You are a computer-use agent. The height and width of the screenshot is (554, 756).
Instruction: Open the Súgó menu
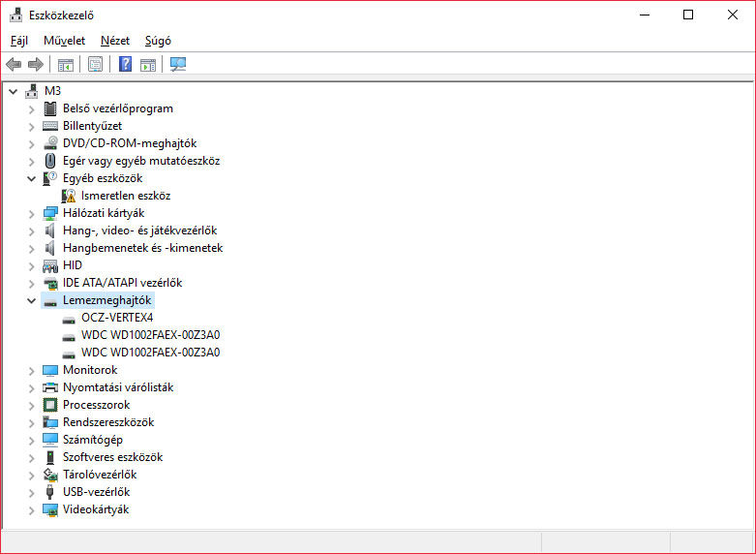(158, 41)
